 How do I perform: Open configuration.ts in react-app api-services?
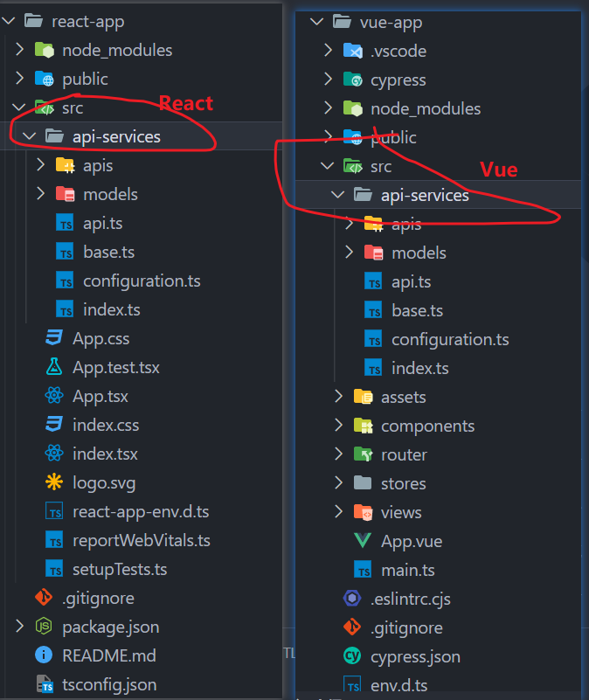click(142, 281)
